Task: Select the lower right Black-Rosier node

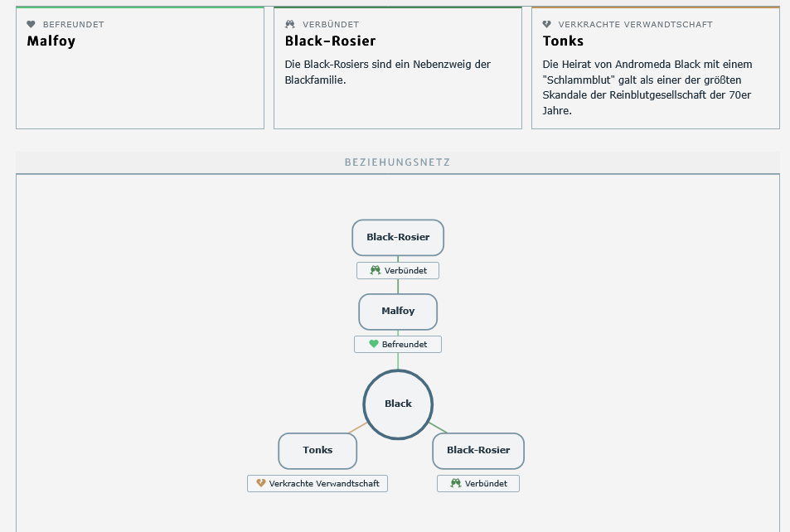Action: 478,451
